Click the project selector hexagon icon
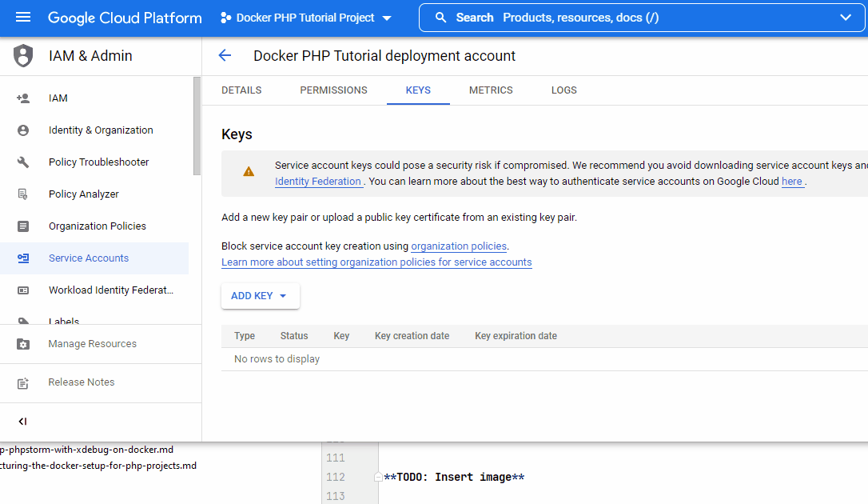 tap(225, 18)
